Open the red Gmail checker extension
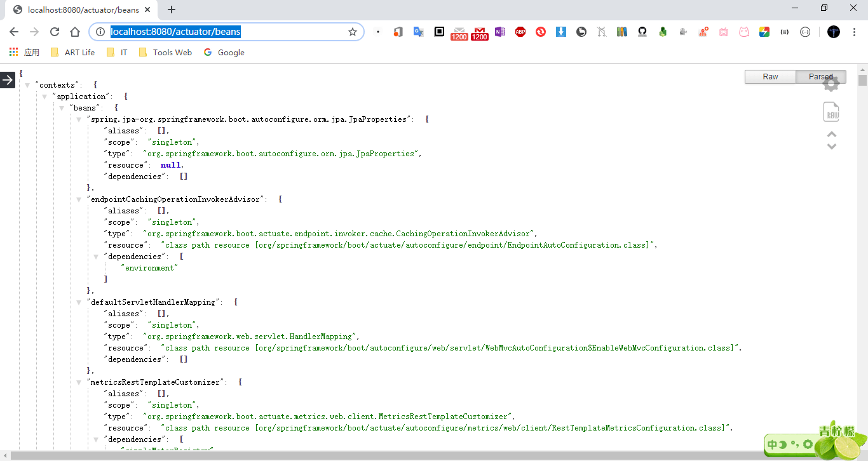The height and width of the screenshot is (461, 868). 480,33
